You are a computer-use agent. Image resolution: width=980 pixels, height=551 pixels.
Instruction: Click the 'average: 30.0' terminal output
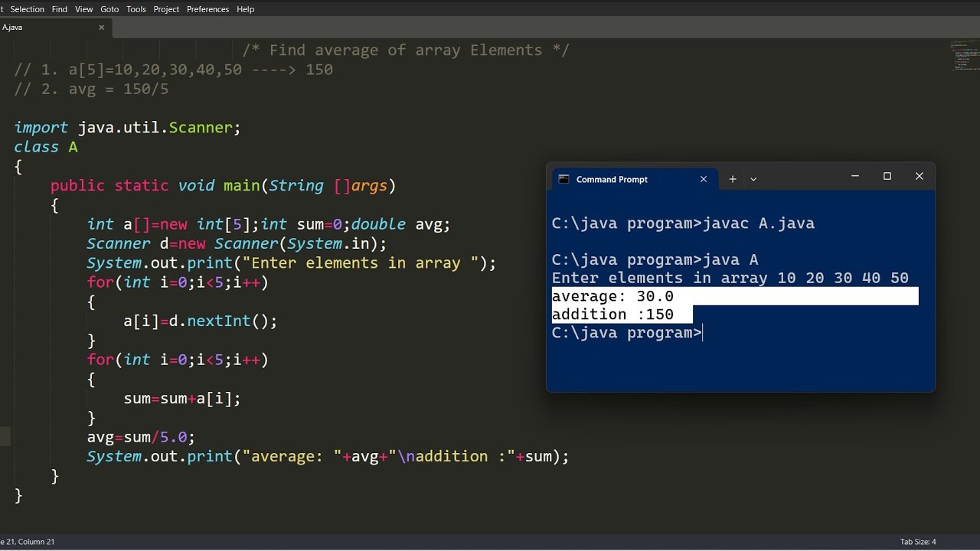612,296
